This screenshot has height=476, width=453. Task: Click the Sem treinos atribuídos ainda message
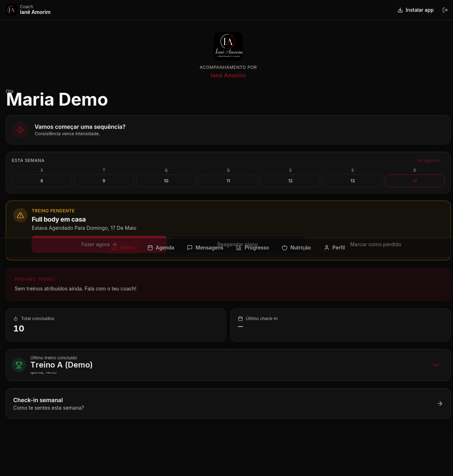76,289
